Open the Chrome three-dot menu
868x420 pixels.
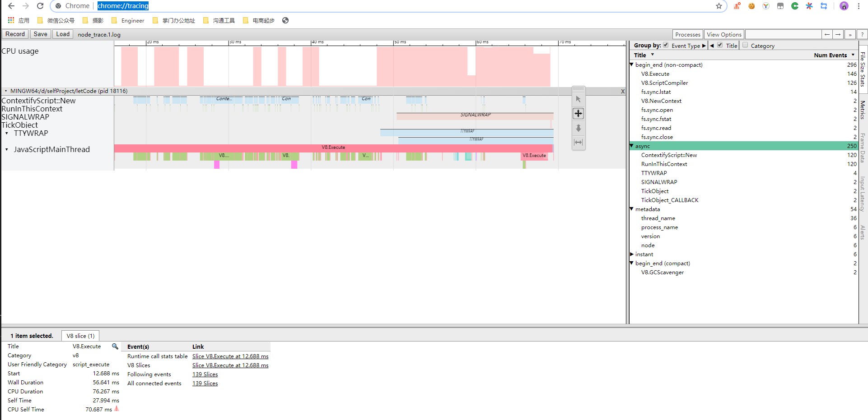click(859, 6)
